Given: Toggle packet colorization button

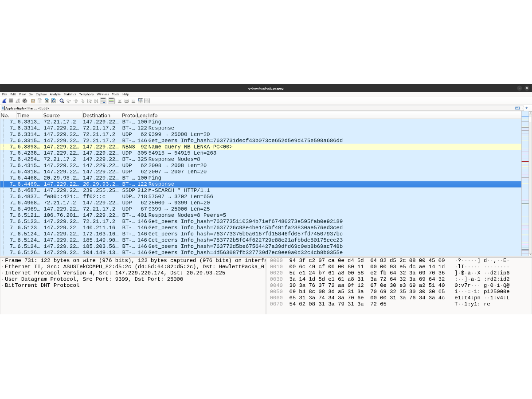Looking at the screenshot, I should (111, 101).
